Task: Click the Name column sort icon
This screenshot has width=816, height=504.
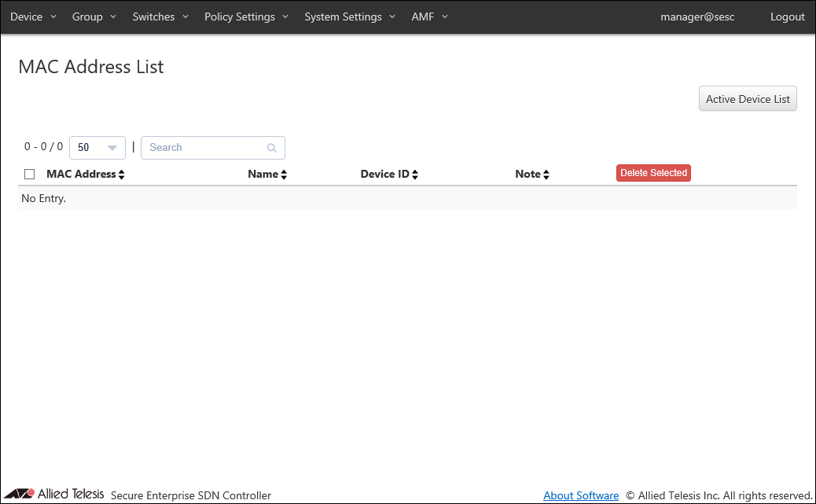Action: pos(284,175)
